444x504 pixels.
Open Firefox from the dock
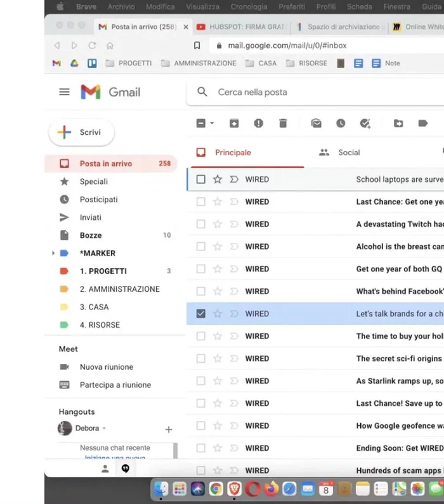click(x=271, y=489)
